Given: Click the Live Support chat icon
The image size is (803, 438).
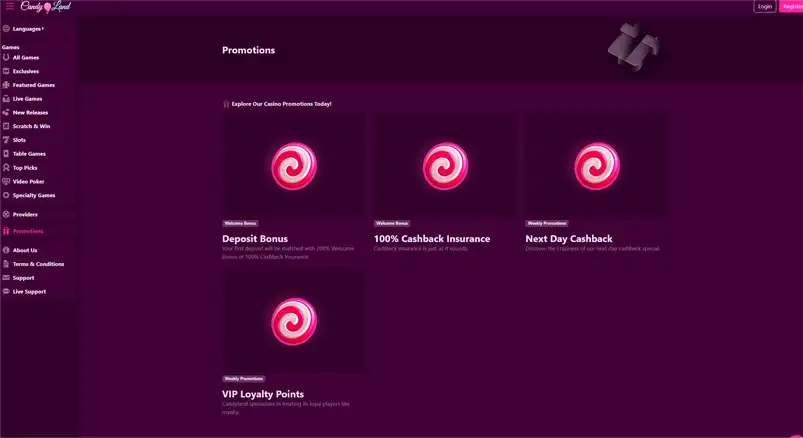Looking at the screenshot, I should coord(6,291).
